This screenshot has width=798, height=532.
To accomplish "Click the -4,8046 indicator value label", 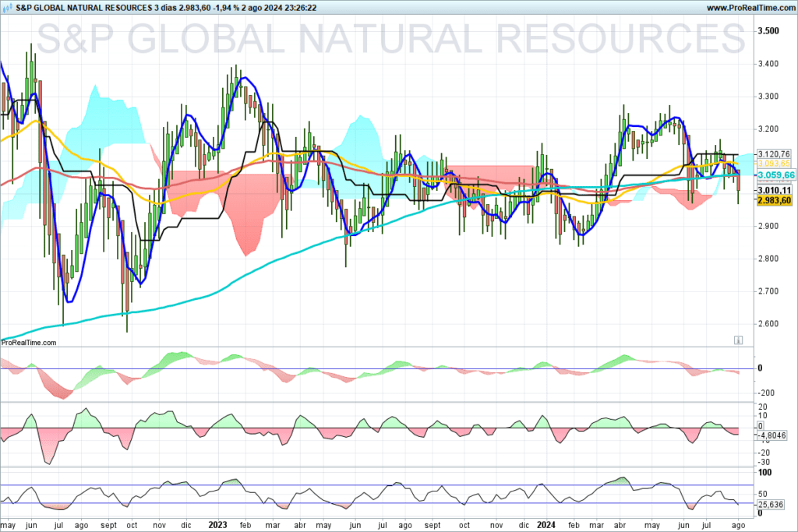I will [772, 435].
